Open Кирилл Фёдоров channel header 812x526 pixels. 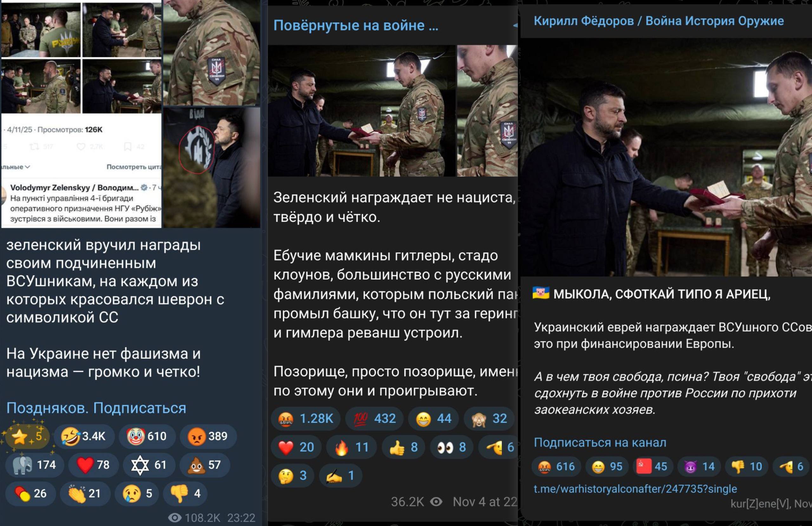[658, 21]
